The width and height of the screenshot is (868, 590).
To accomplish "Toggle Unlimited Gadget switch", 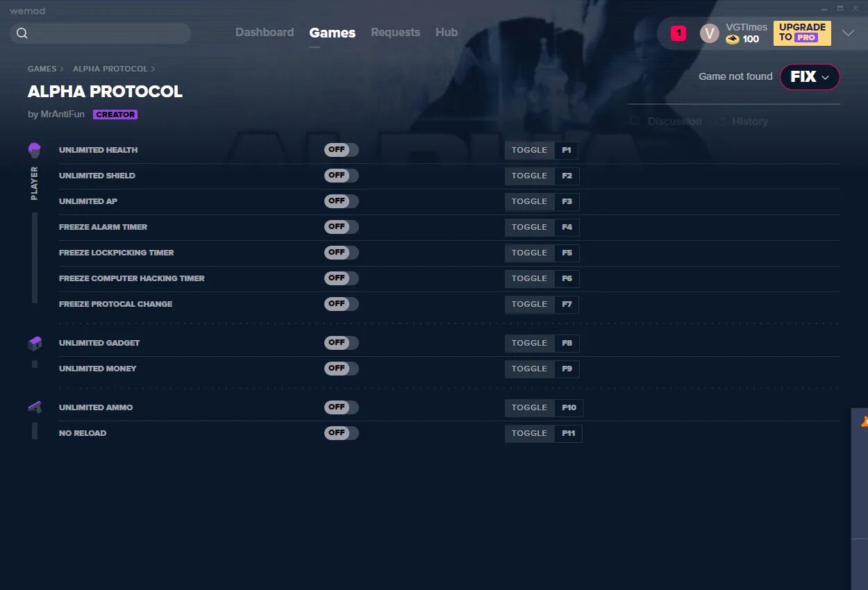I will (342, 343).
